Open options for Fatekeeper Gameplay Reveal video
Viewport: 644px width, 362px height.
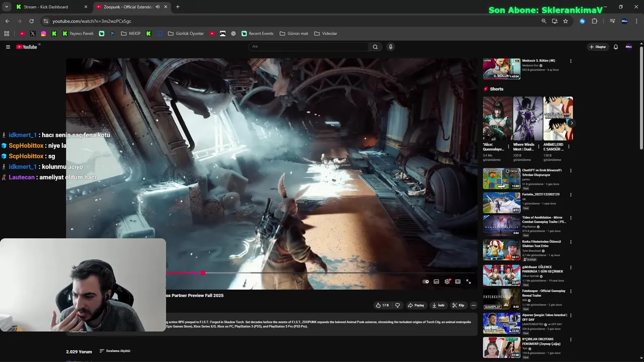571,291
